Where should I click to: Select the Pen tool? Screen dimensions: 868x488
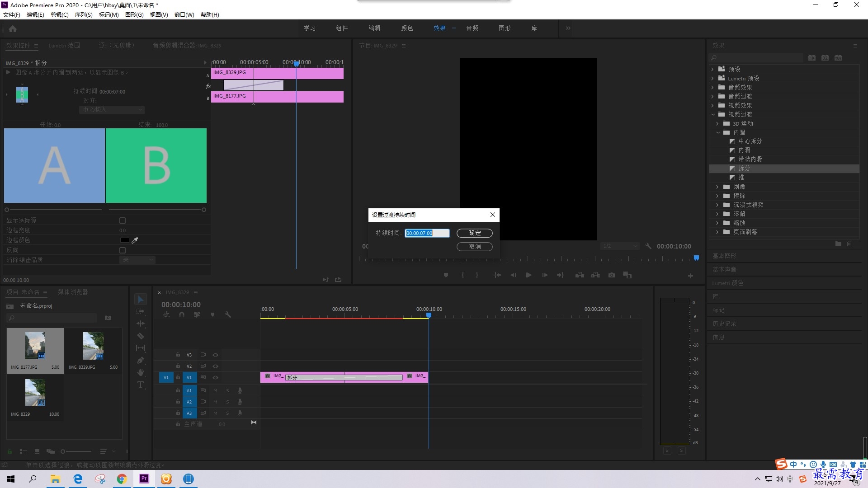141,360
